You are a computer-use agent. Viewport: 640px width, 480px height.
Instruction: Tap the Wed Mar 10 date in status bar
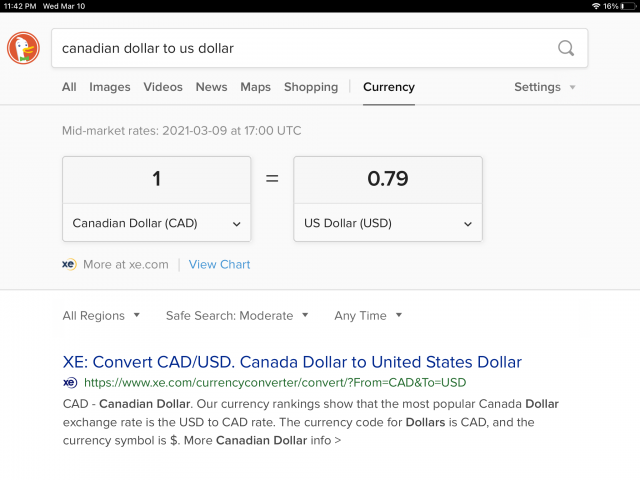tap(64, 6)
